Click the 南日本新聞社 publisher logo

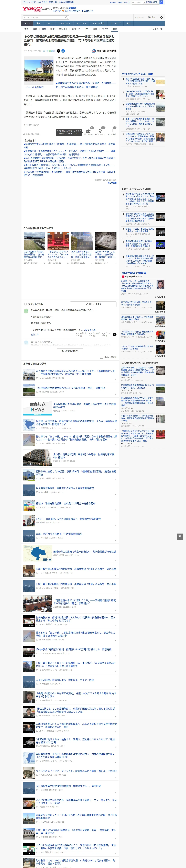click(x=104, y=51)
